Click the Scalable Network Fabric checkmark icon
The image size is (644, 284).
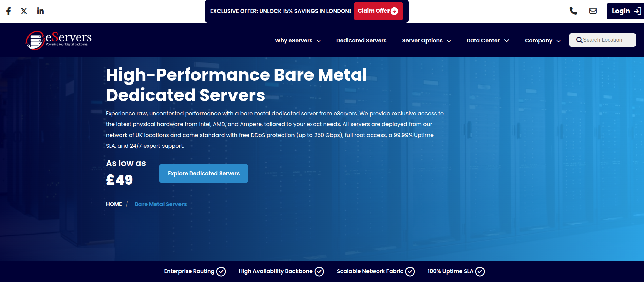coord(410,272)
